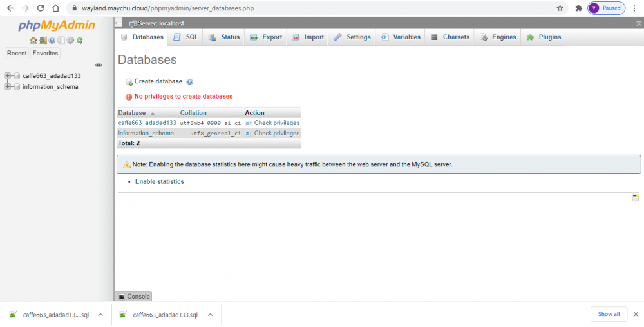Viewport: 644px width, 327px height.
Task: Click caffe663_adadad133 database cylinder icon in sidebar
Action: 17,75
